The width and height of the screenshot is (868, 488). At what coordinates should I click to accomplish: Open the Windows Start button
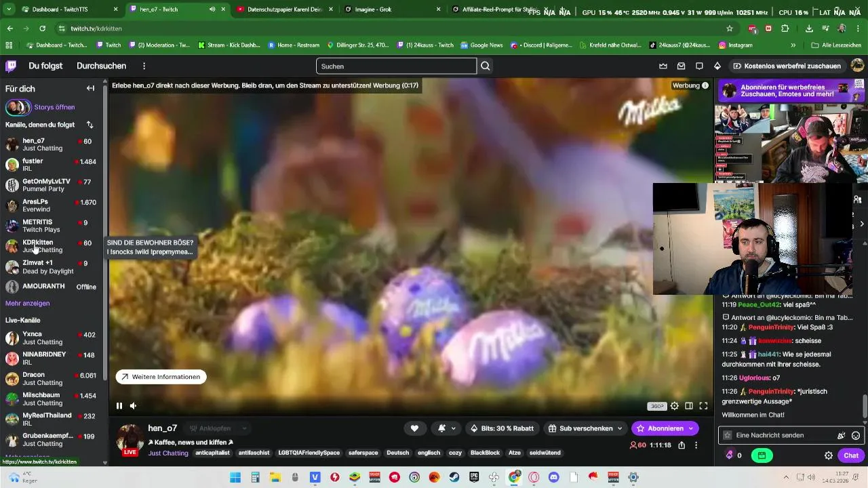(235, 477)
